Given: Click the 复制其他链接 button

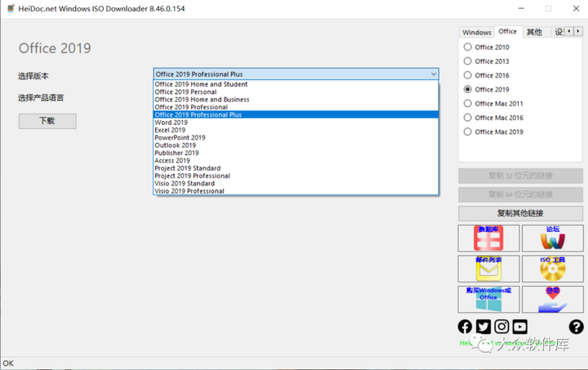Looking at the screenshot, I should pos(520,213).
